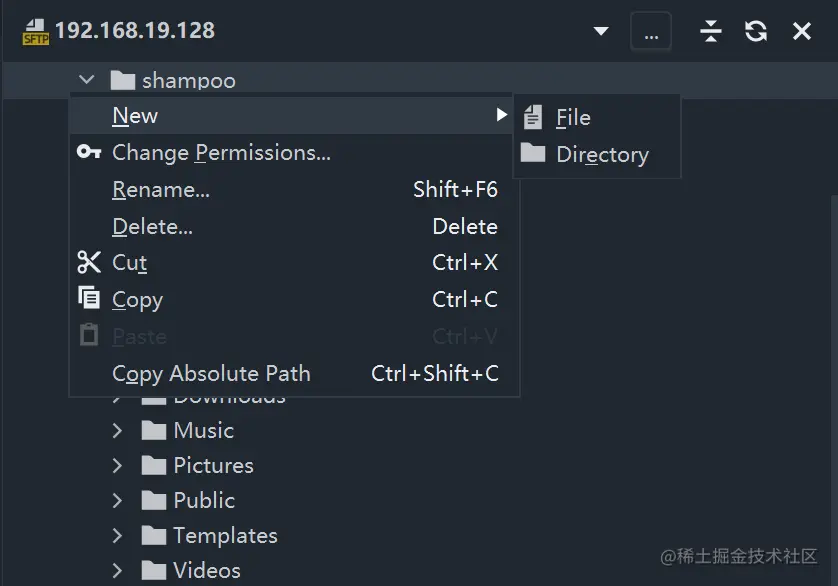Viewport: 838px width, 586px height.
Task: Click the collapse all icon in header
Action: tap(711, 31)
